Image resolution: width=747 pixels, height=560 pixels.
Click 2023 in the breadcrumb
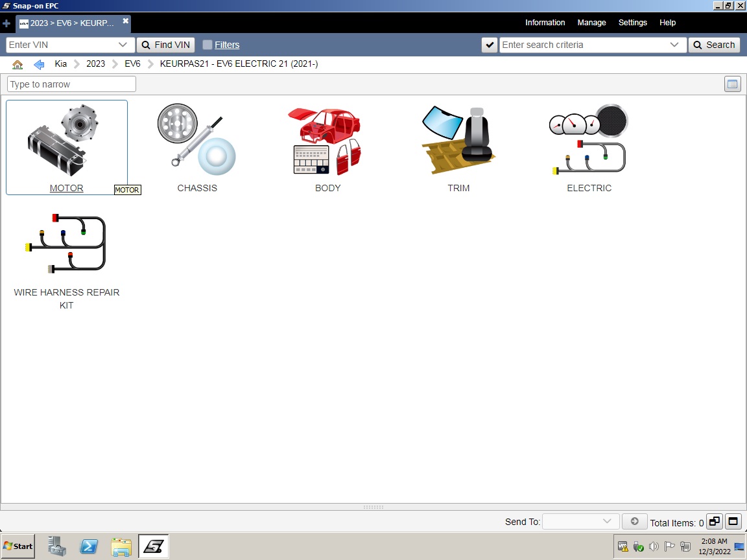[x=95, y=64]
